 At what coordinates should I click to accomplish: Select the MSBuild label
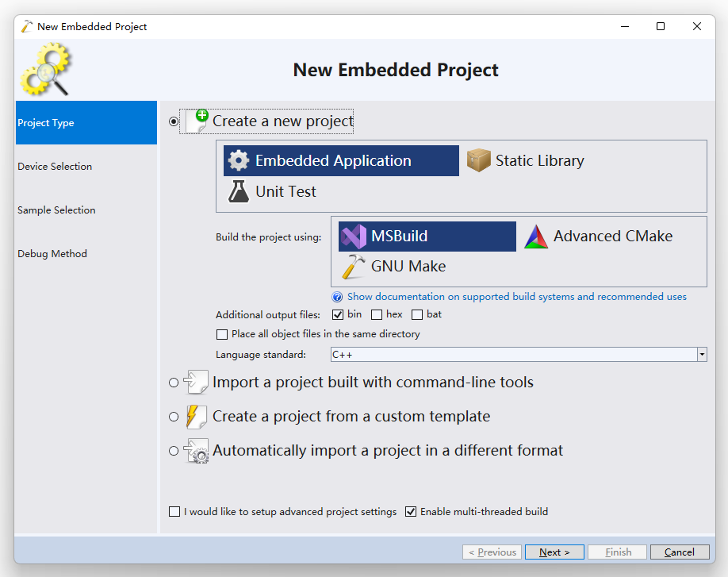pos(399,236)
